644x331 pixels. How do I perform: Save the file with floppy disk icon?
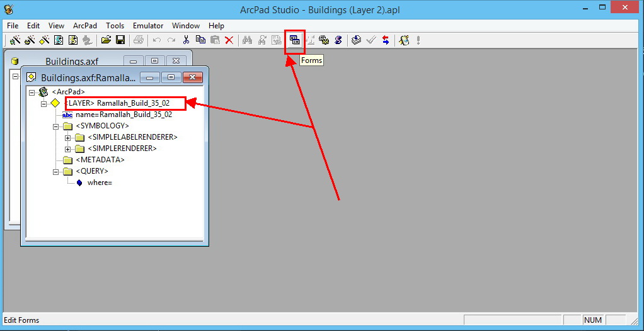pyautogui.click(x=120, y=40)
